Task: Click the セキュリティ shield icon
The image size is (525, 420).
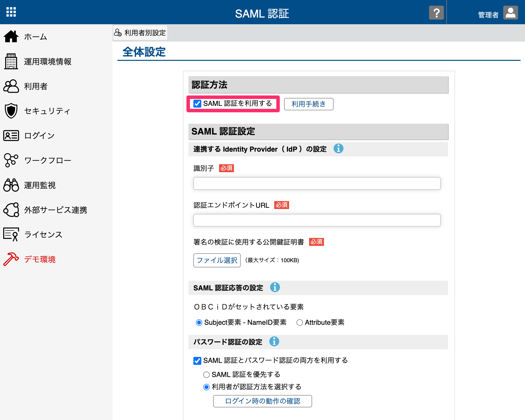Action: pos(11,111)
